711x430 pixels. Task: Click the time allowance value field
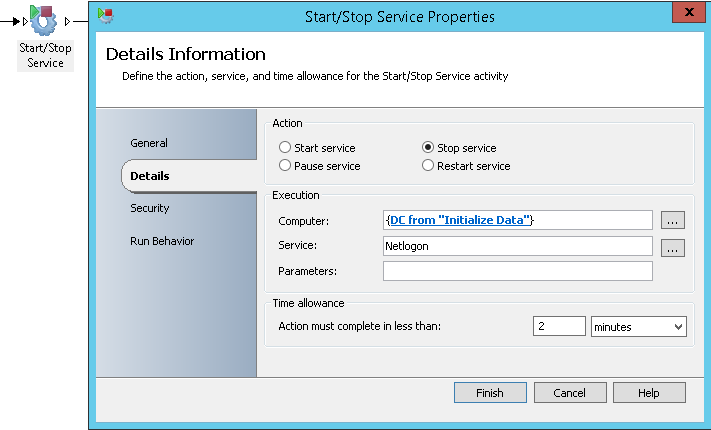[559, 326]
